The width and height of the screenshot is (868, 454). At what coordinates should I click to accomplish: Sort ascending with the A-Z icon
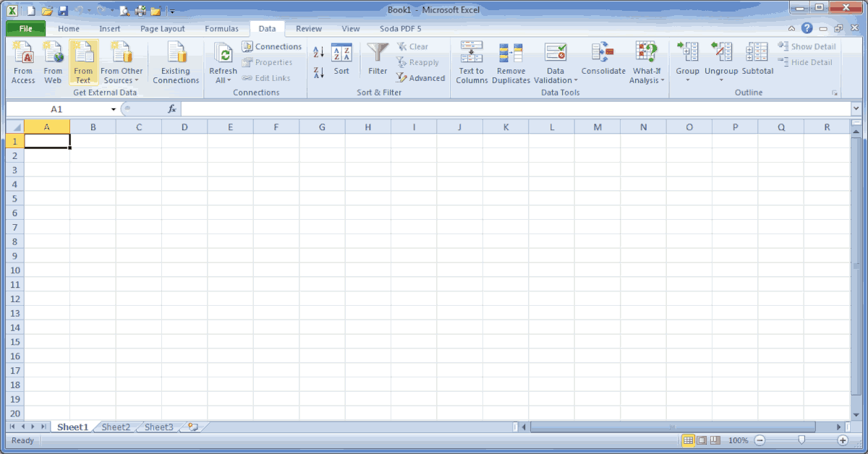click(318, 51)
